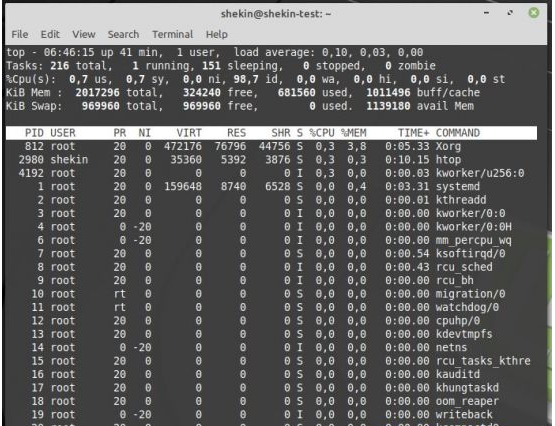Select the htop process row
555x426 pixels.
[271, 160]
